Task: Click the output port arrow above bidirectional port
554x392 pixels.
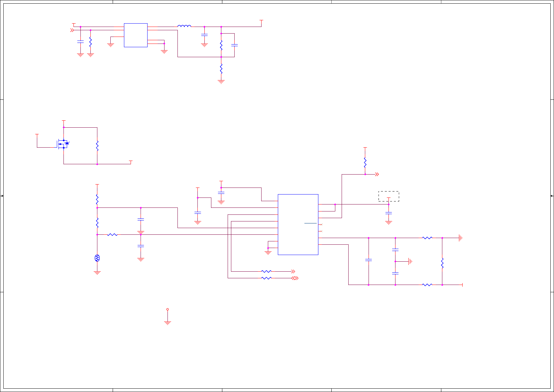Action: click(x=293, y=271)
